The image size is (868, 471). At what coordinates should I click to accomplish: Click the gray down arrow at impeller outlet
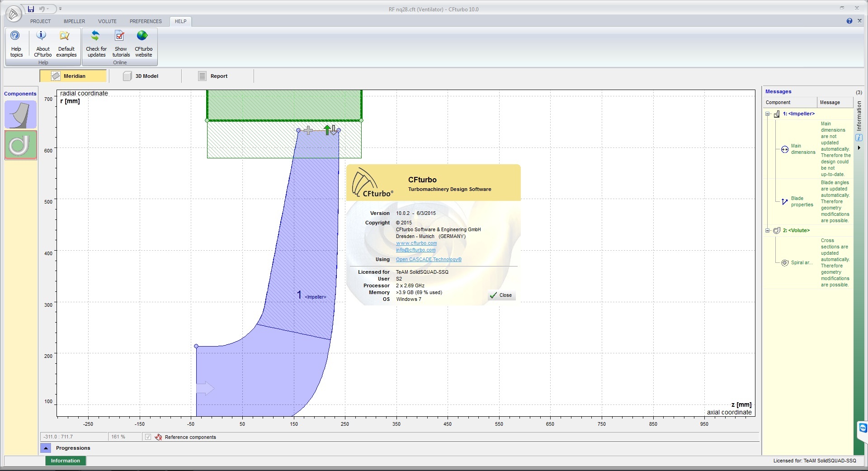[x=334, y=130]
